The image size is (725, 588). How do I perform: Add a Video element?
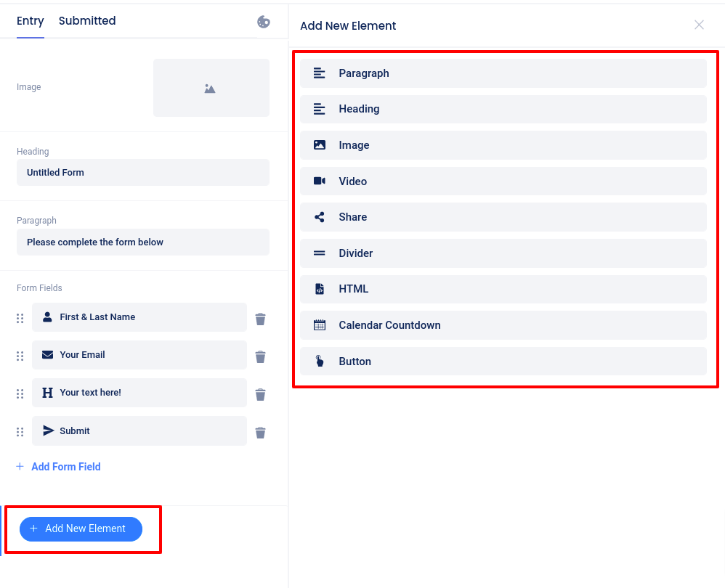[x=503, y=181]
